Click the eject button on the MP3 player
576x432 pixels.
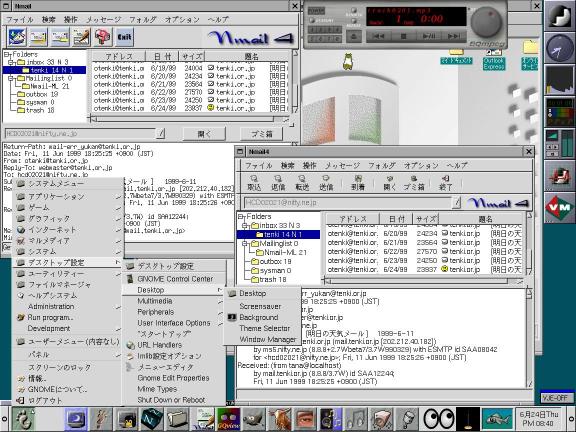coord(354,36)
